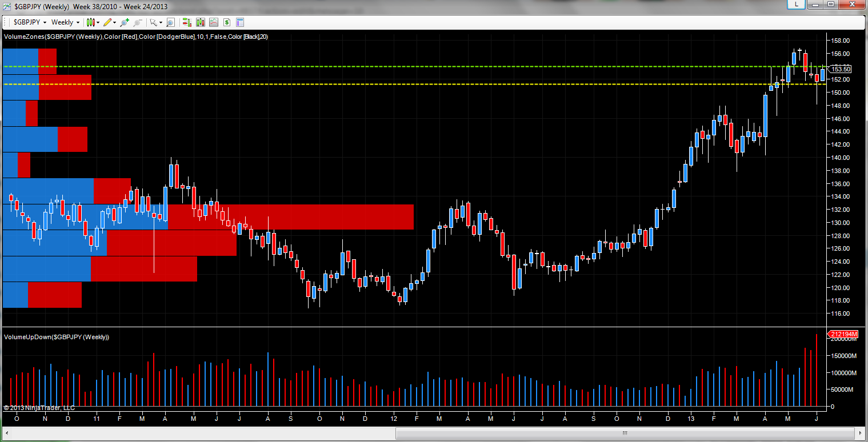Select the VolumeUpDown indicator label
The image size is (868, 442).
57,337
